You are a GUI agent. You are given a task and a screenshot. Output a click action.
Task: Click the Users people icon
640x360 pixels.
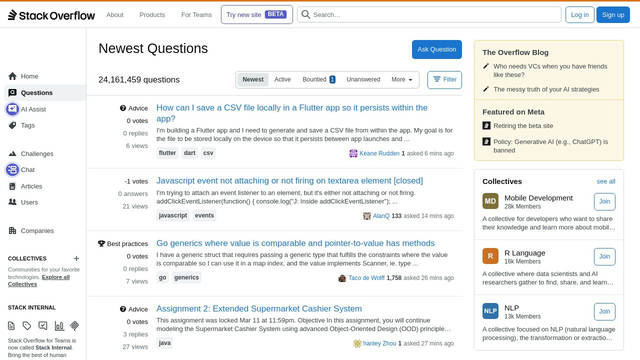click(13, 202)
